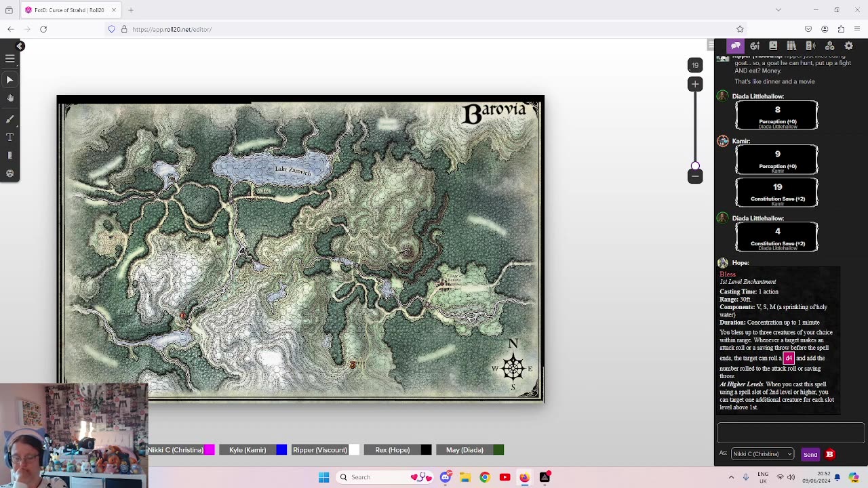Viewport: 868px width, 488px height.
Task: Open Discord from the taskbar
Action: [446, 477]
